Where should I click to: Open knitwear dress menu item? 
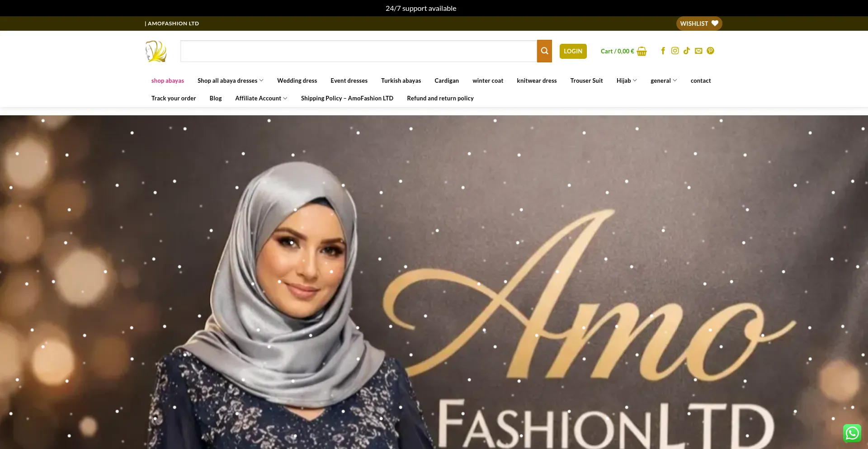click(x=537, y=80)
